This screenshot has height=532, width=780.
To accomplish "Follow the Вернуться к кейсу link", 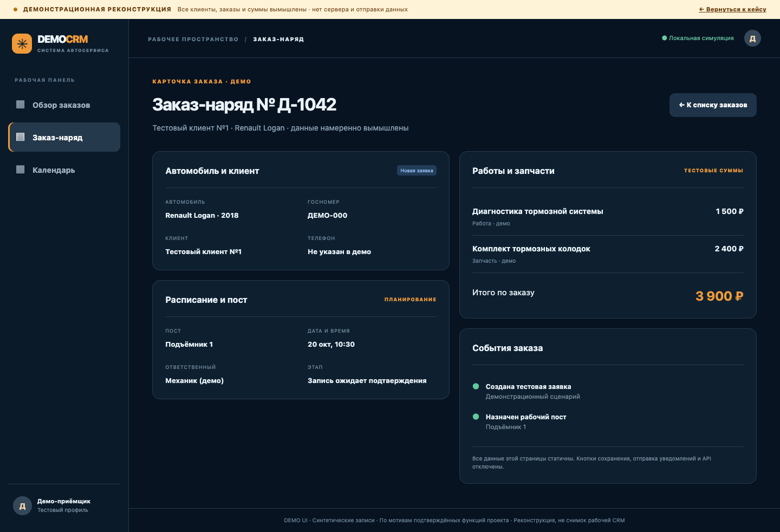I will [x=732, y=9].
